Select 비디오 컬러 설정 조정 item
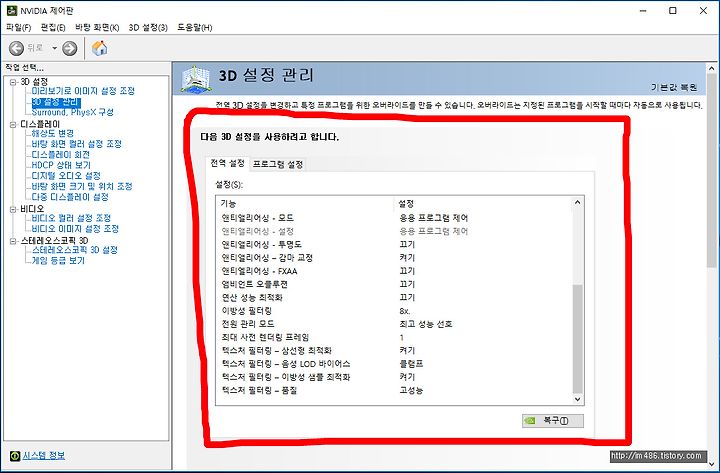 point(71,218)
